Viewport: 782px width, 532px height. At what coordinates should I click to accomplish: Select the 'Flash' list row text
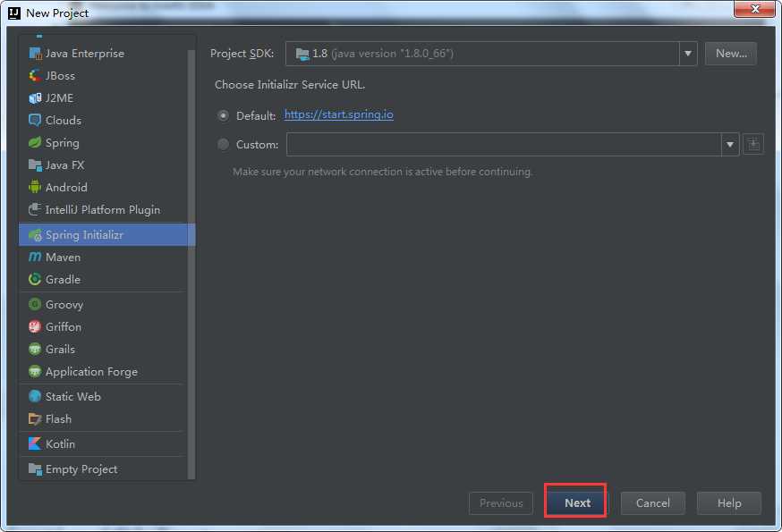click(x=58, y=418)
